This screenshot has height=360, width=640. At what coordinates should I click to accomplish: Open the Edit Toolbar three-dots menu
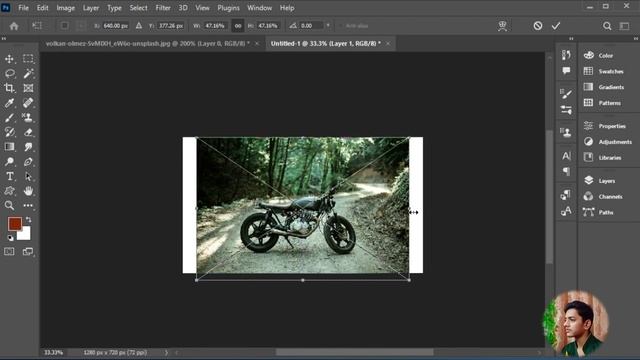28,205
